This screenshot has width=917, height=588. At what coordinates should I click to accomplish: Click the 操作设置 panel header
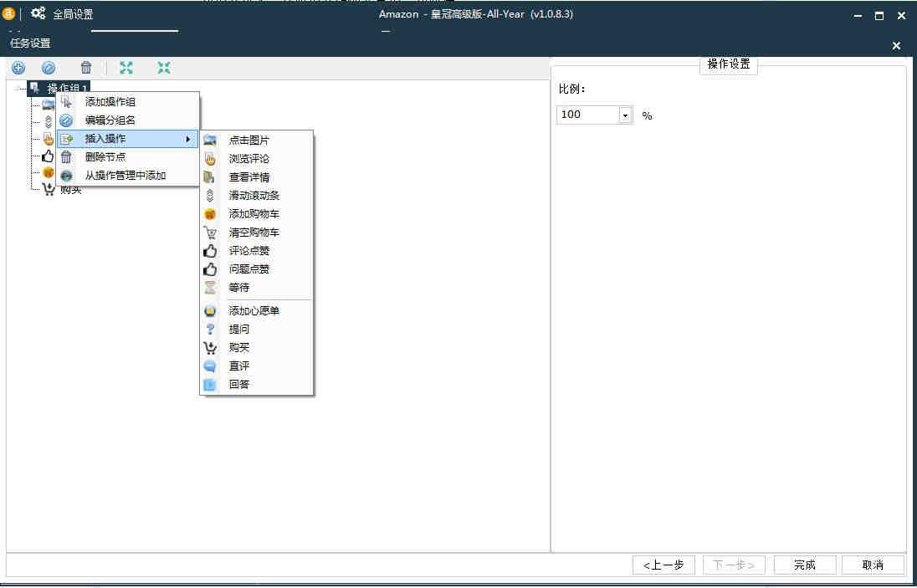[729, 65]
